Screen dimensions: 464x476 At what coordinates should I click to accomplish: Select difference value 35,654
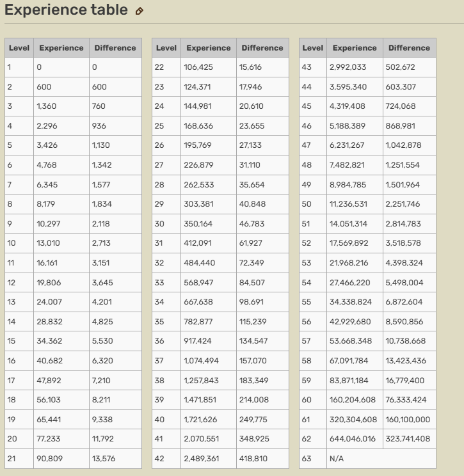[x=252, y=185]
